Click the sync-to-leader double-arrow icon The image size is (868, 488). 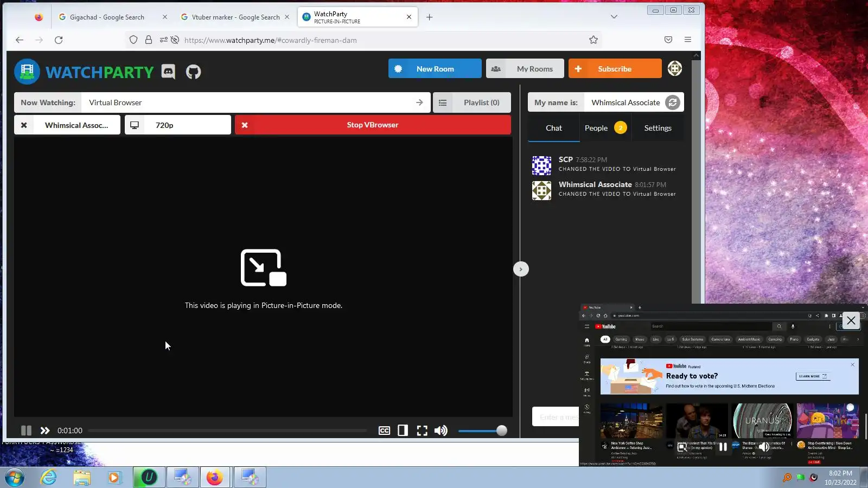coord(45,431)
